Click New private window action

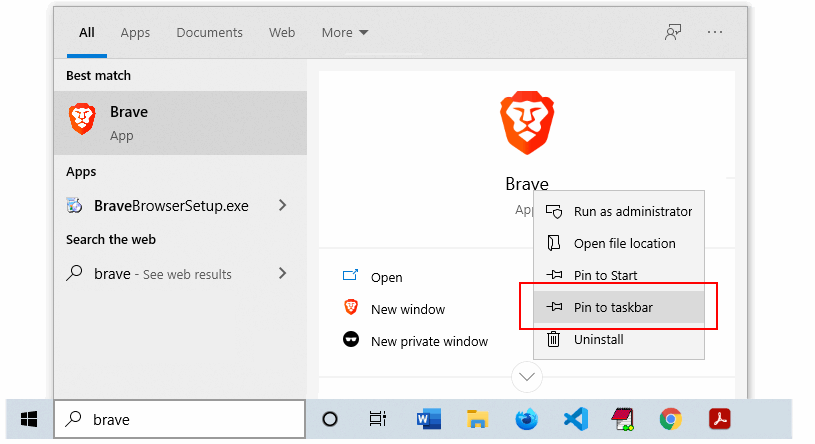point(415,341)
